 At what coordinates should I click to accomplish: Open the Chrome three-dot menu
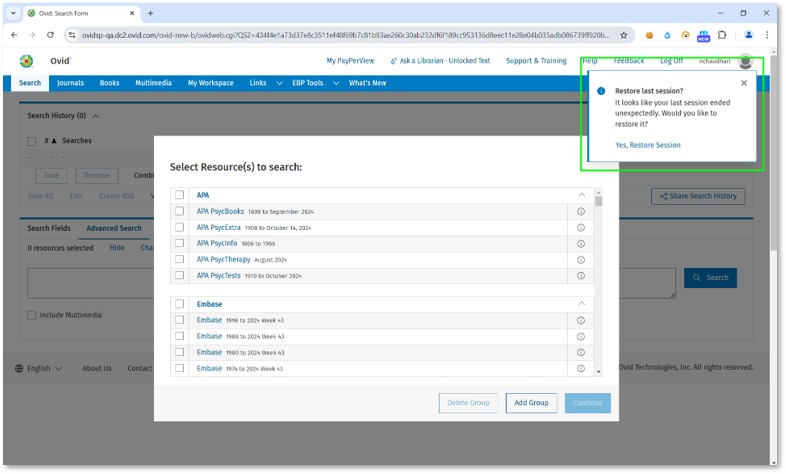tap(766, 35)
